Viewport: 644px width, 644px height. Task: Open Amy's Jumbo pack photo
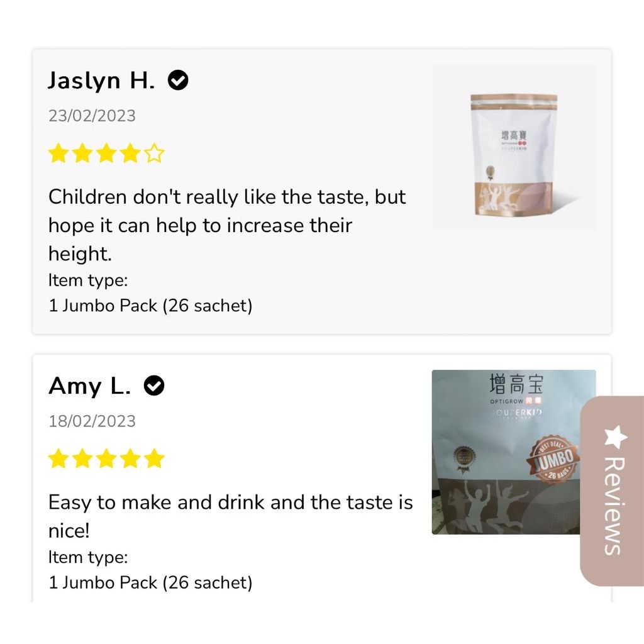pyautogui.click(x=514, y=452)
